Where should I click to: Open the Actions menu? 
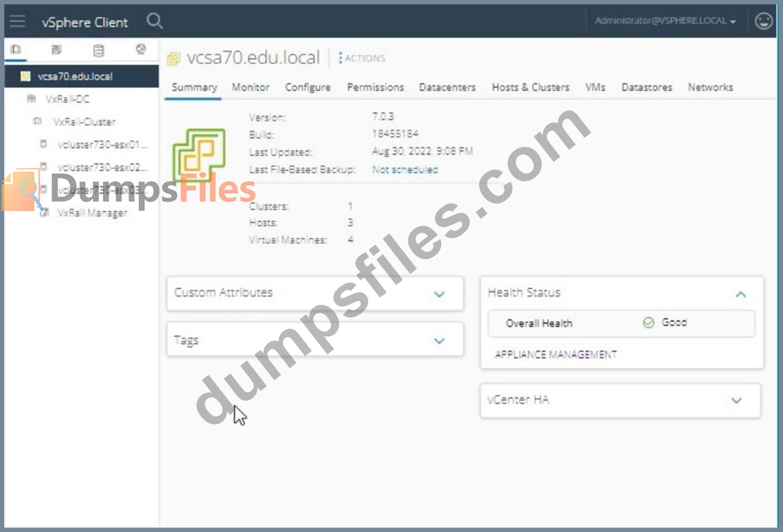tap(362, 59)
